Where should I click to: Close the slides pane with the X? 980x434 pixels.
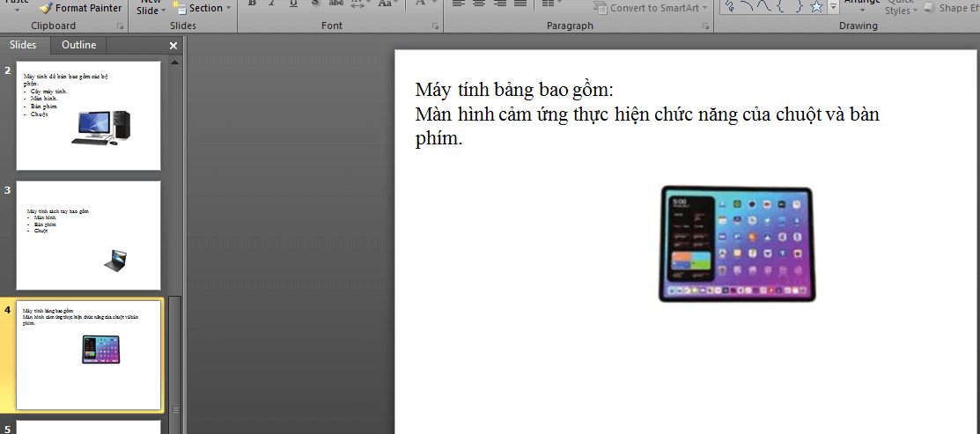point(173,46)
